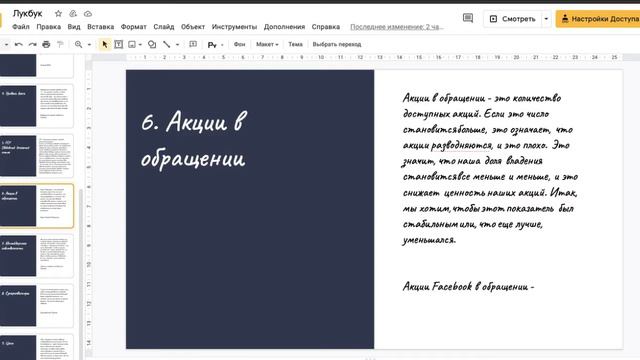Screen dimensions: 640x360
Task: Click Выбрать переход transition button
Action: click(x=337, y=44)
